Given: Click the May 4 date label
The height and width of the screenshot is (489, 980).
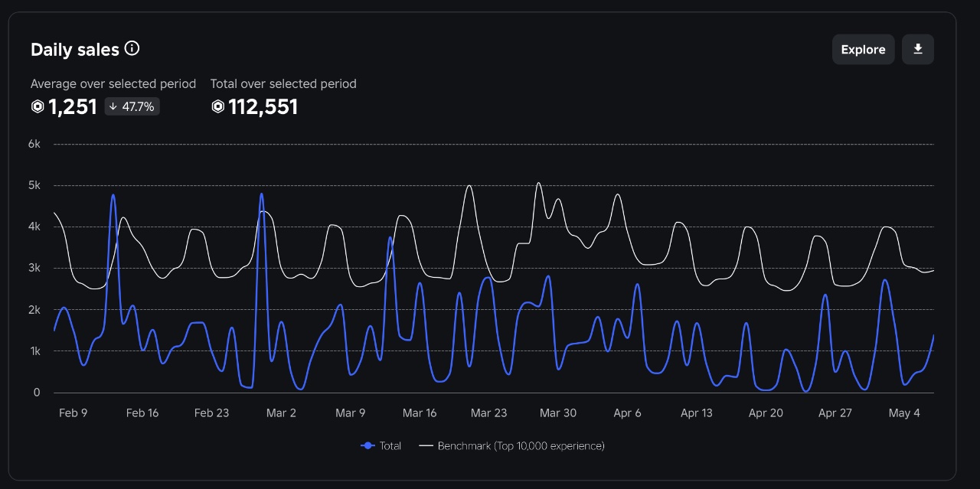Looking at the screenshot, I should click(x=904, y=413).
